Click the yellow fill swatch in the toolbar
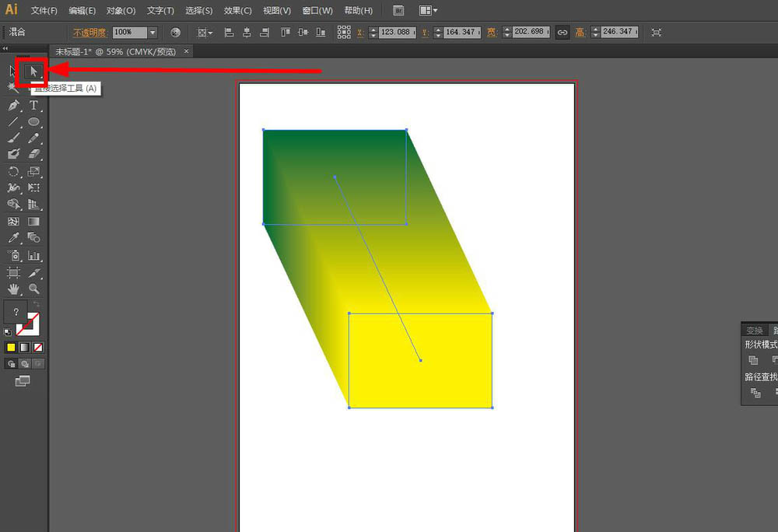The height and width of the screenshot is (532, 778). point(11,347)
